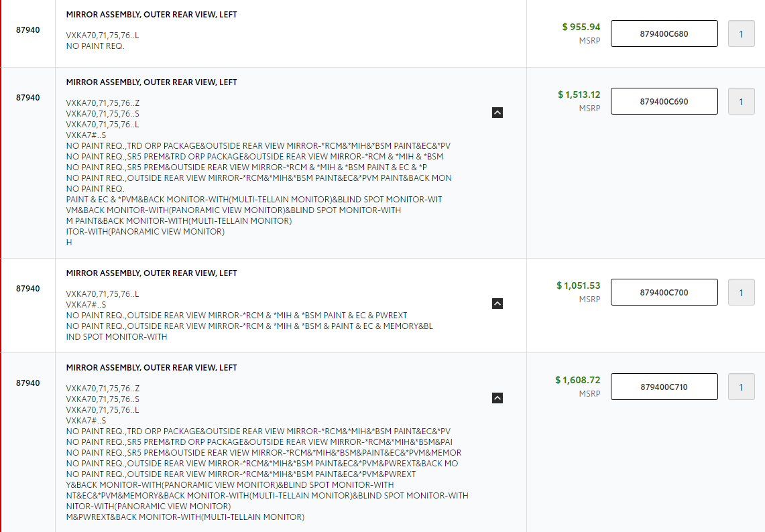The height and width of the screenshot is (532, 765).
Task: Click part number button 879400C690
Action: (664, 101)
